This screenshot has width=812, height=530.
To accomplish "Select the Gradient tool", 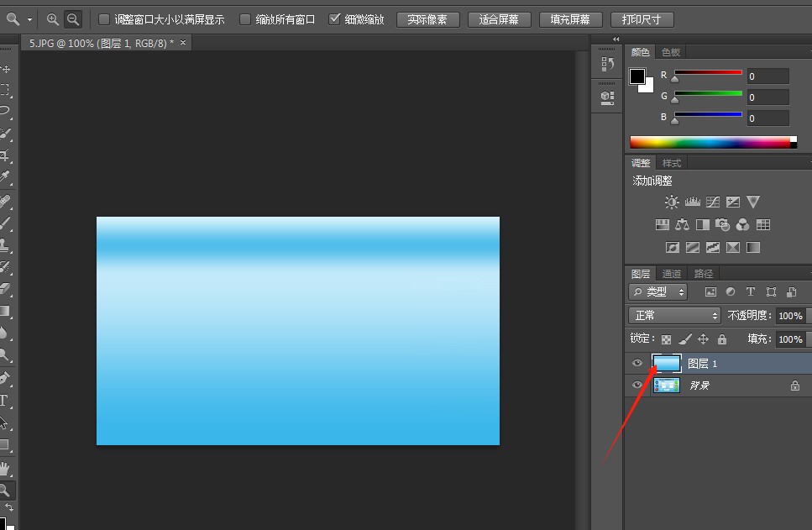I will [x=5, y=311].
